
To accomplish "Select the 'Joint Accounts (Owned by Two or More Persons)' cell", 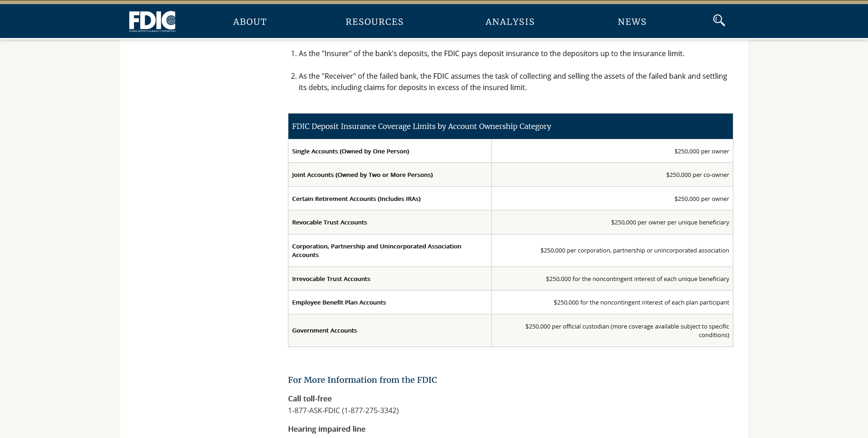I will click(390, 175).
